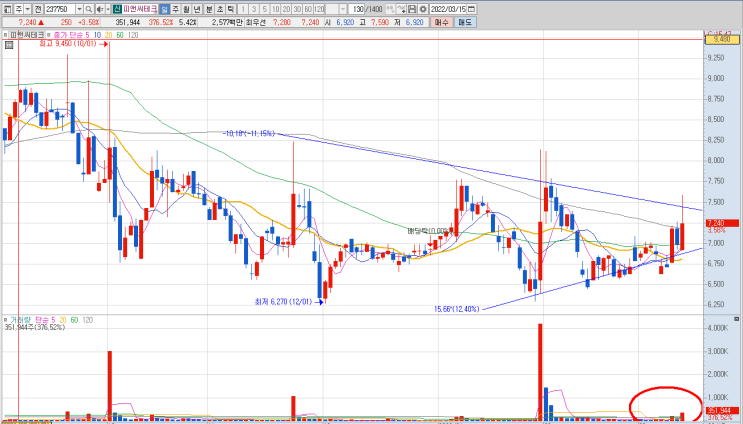This screenshot has width=743, height=424.
Task: Open the dropdown arrow next to 주 selector
Action: (28, 9)
